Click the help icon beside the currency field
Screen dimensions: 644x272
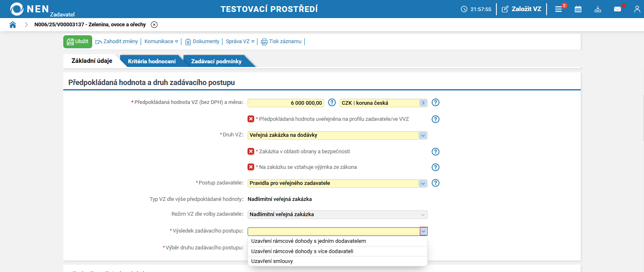click(435, 102)
